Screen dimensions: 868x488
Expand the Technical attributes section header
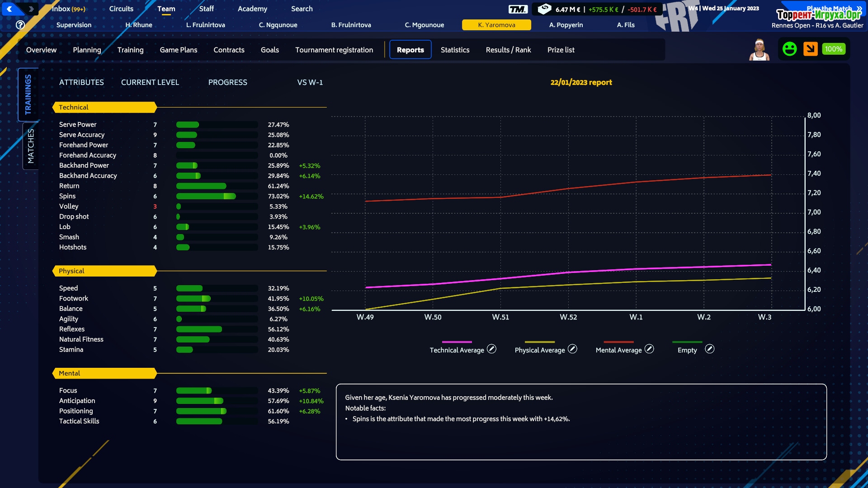(104, 107)
